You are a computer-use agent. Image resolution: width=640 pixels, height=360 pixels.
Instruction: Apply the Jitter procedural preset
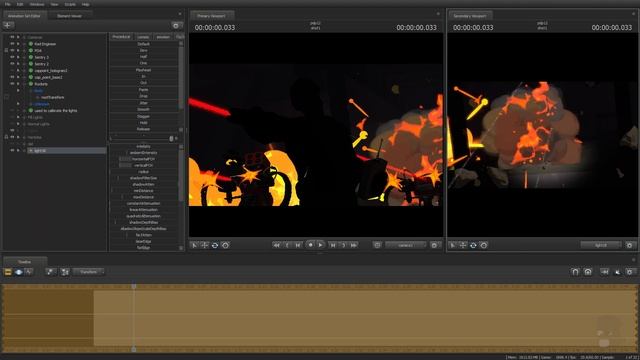coord(144,103)
